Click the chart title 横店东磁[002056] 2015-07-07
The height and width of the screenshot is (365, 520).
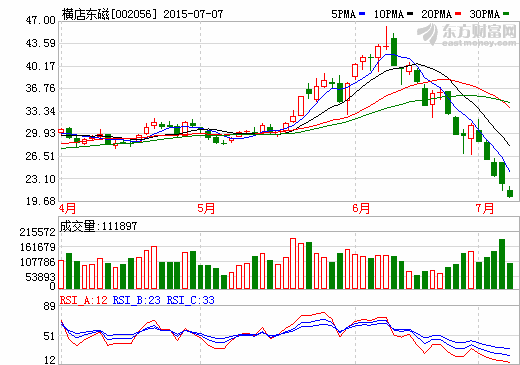click(142, 14)
